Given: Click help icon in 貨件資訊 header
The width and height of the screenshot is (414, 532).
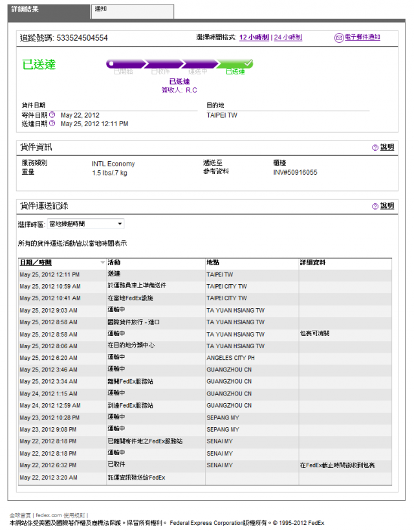Looking at the screenshot, I should pos(375,148).
